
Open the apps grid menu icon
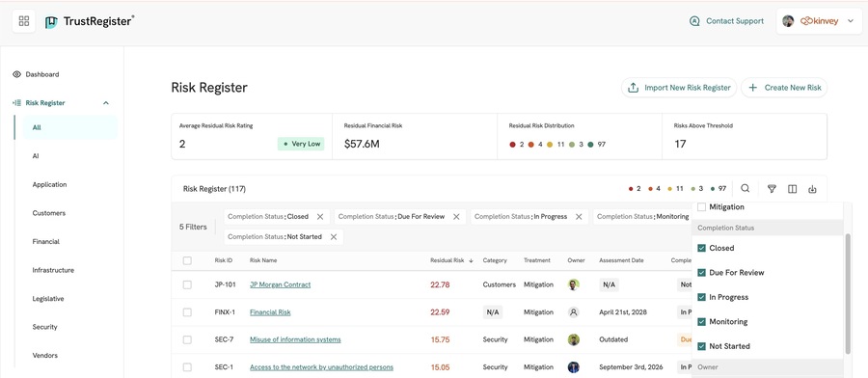(x=24, y=21)
